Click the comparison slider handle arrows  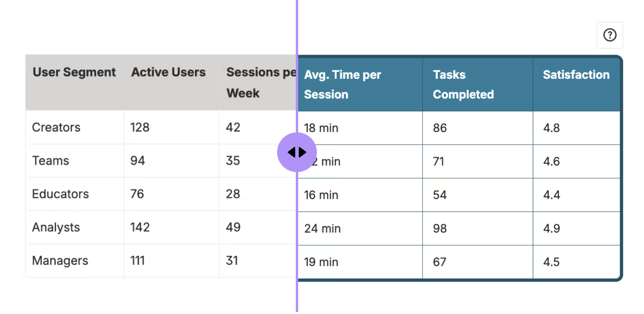(297, 152)
